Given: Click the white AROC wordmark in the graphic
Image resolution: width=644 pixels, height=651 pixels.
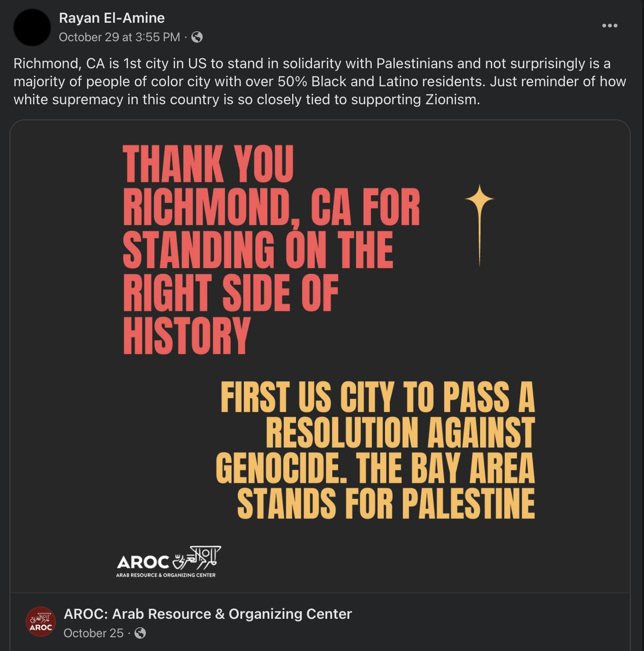Looking at the screenshot, I should [x=143, y=562].
